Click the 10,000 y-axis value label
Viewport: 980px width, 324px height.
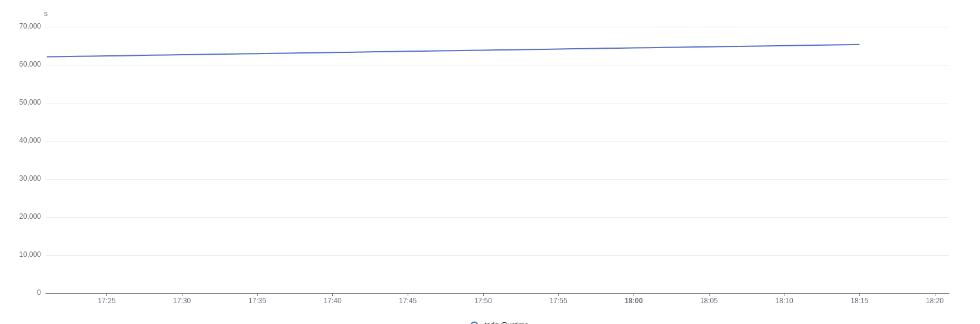[30, 254]
